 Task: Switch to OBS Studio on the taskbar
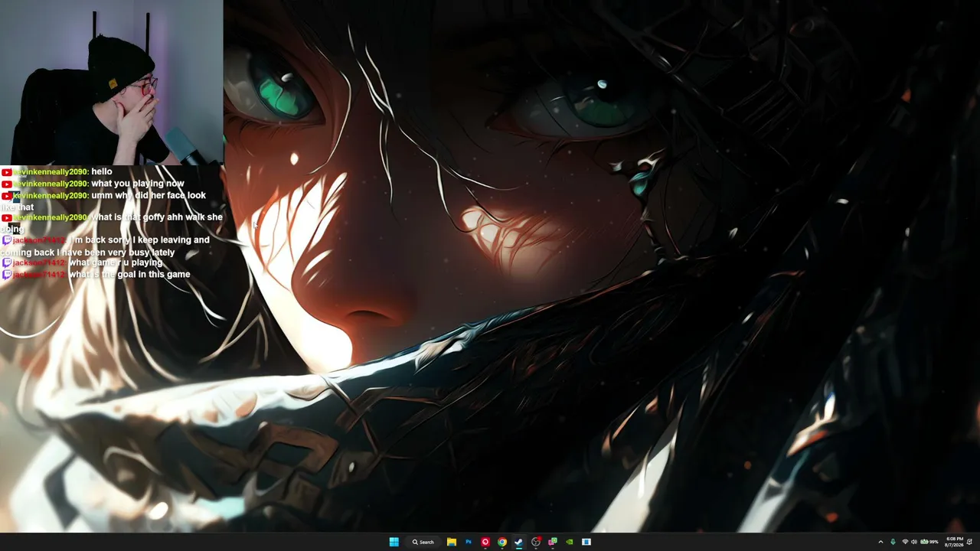click(x=536, y=542)
